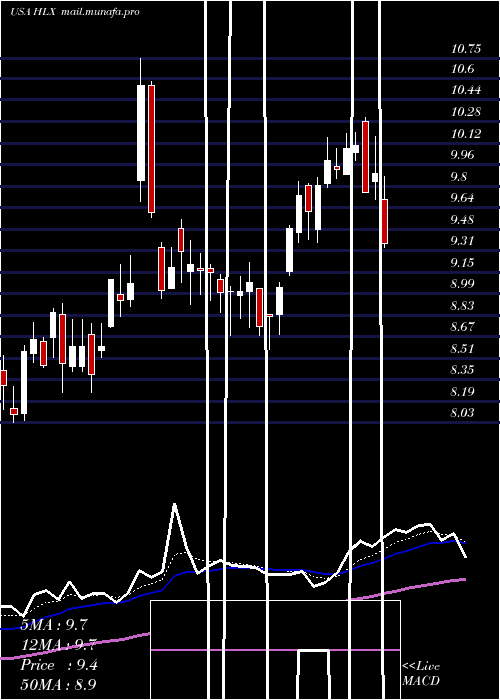Click the <<Live MACD label
Image resolution: width=500 pixels, height=700 pixels.
pos(421,674)
